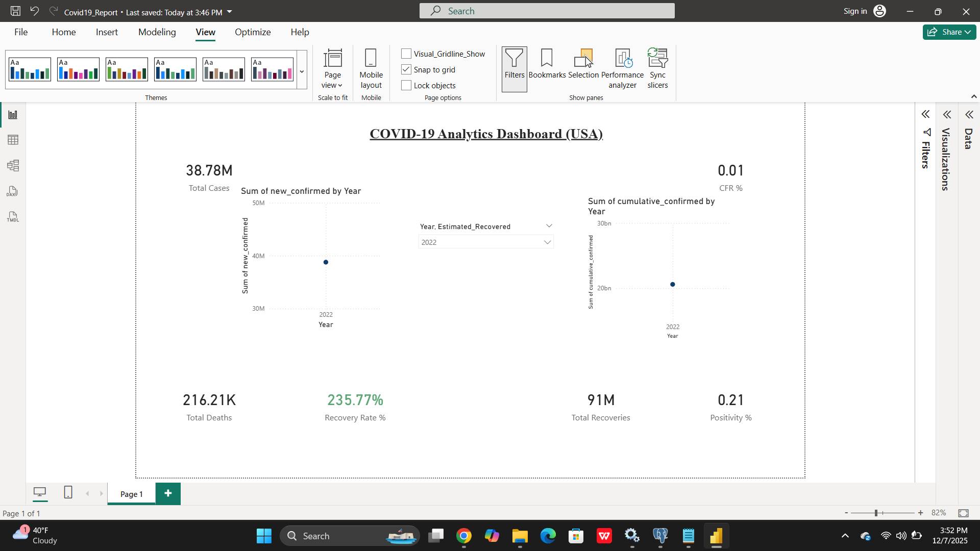Viewport: 980px width, 551px height.
Task: Open the 2022 year slicer dropdown
Action: click(547, 242)
